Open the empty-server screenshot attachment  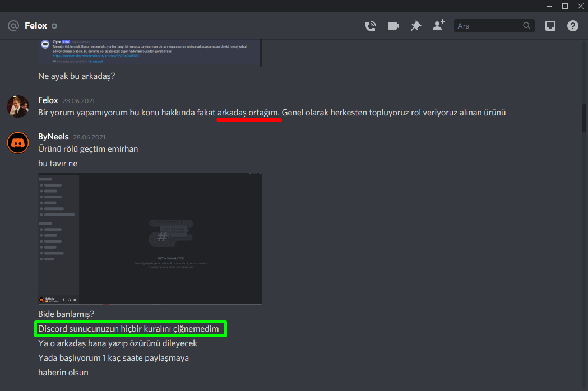pos(150,239)
